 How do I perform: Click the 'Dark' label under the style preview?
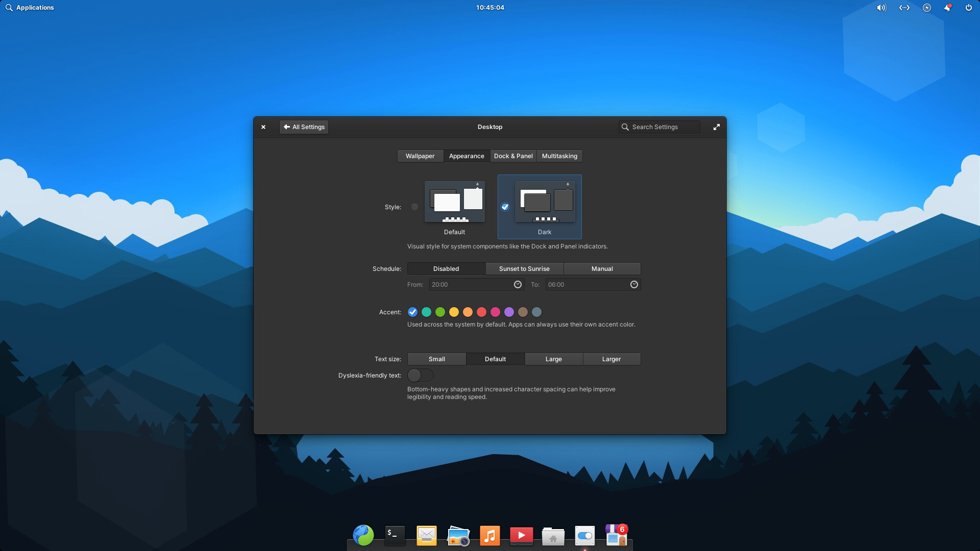point(545,232)
